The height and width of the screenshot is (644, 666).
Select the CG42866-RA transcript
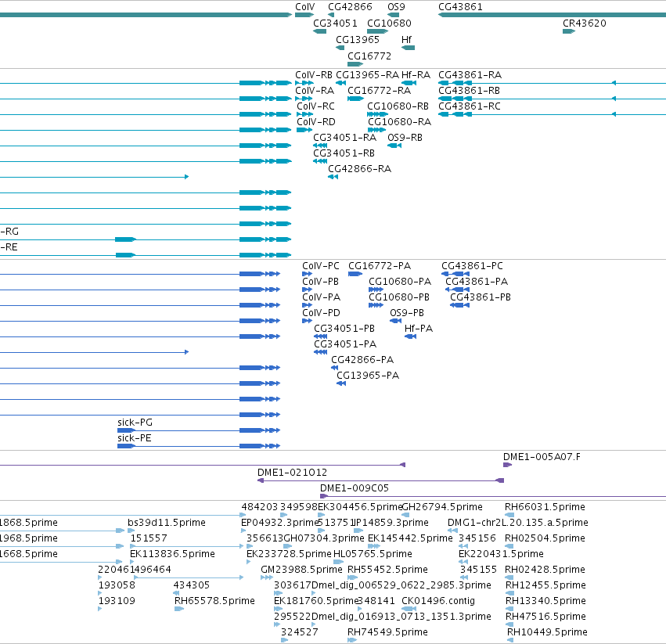tap(333, 177)
